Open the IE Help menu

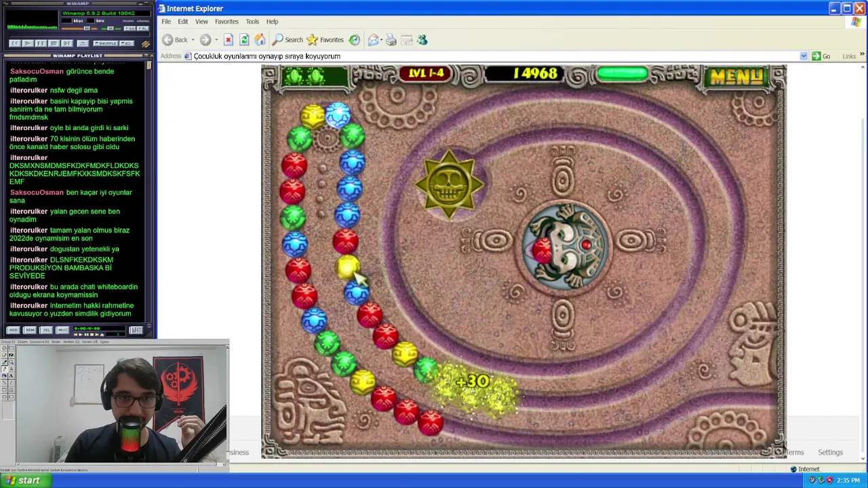pos(272,22)
